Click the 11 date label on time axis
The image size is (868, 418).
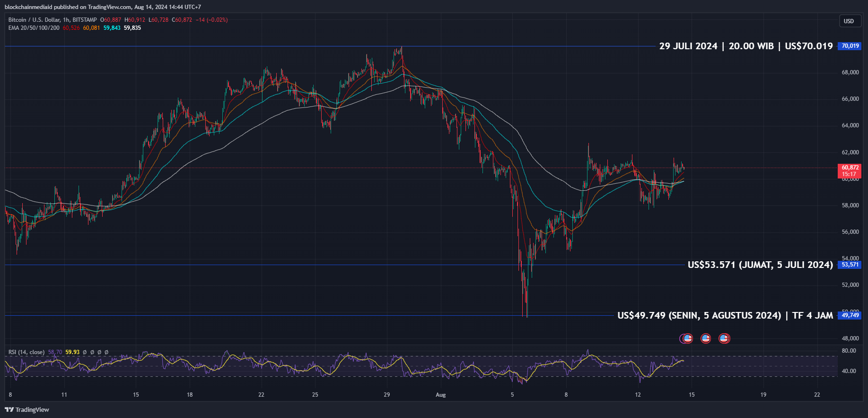(64, 395)
